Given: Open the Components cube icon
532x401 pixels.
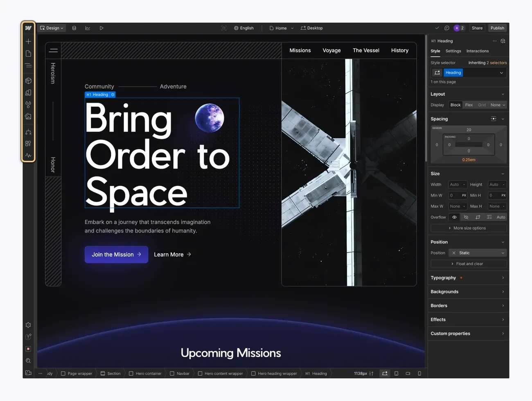Looking at the screenshot, I should click(x=28, y=81).
